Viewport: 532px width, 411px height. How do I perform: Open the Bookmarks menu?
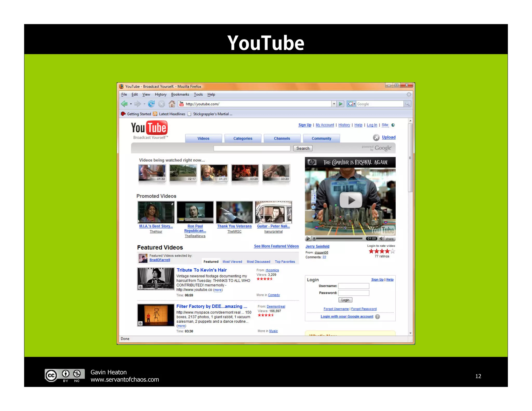tap(180, 95)
